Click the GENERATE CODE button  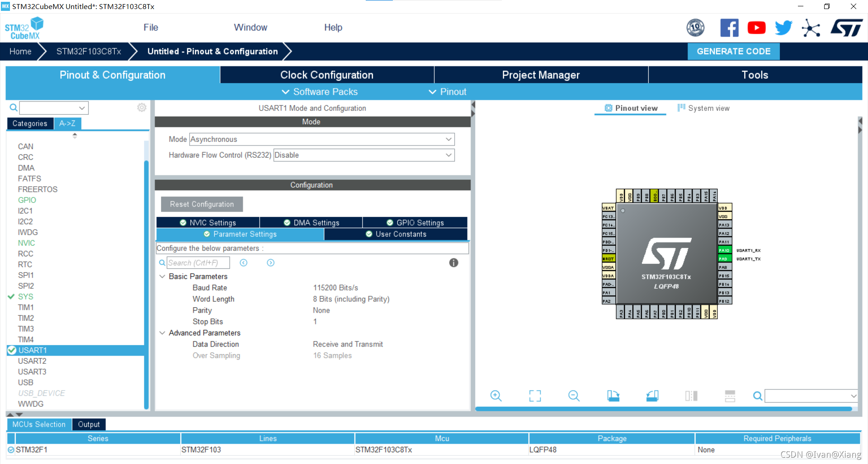733,52
